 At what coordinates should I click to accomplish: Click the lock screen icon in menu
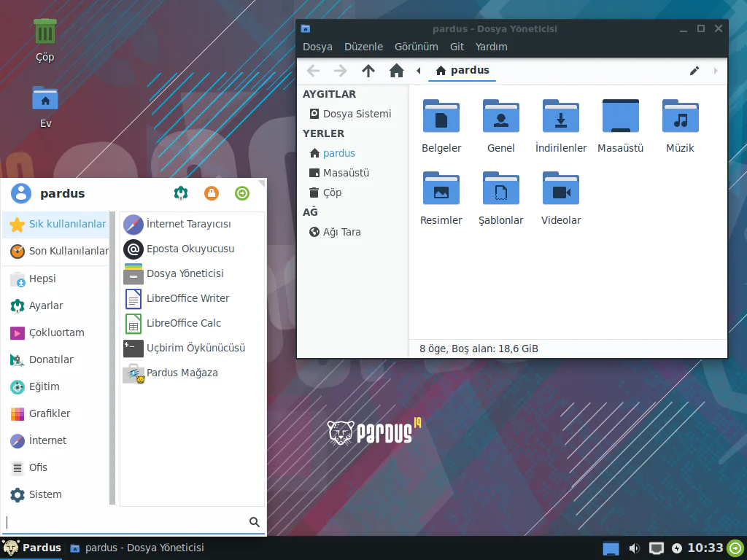point(212,193)
